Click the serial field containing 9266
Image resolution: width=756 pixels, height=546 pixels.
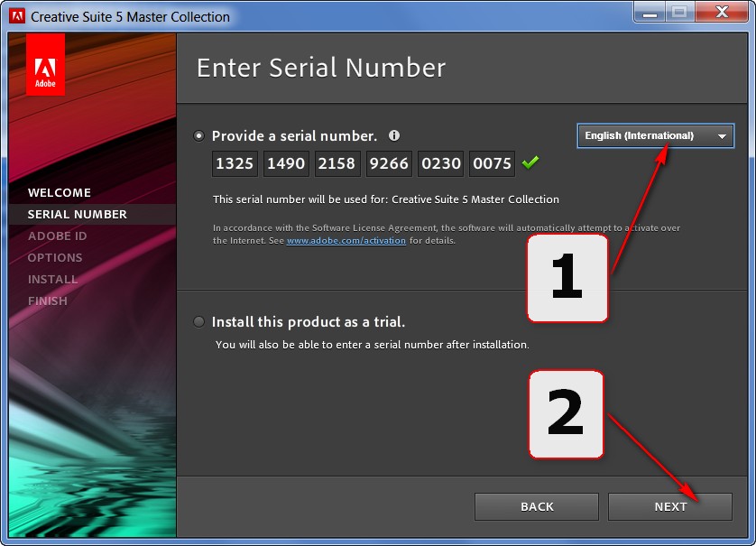pos(389,163)
